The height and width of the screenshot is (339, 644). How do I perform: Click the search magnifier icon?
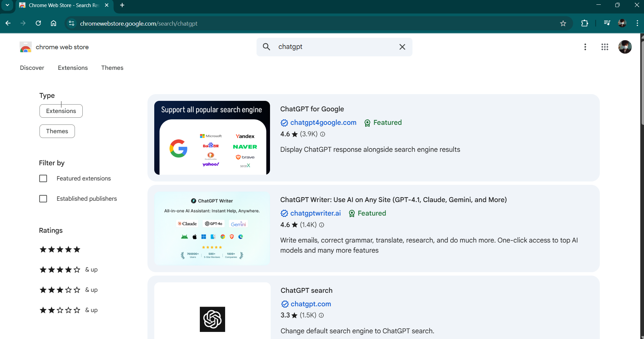click(x=267, y=47)
